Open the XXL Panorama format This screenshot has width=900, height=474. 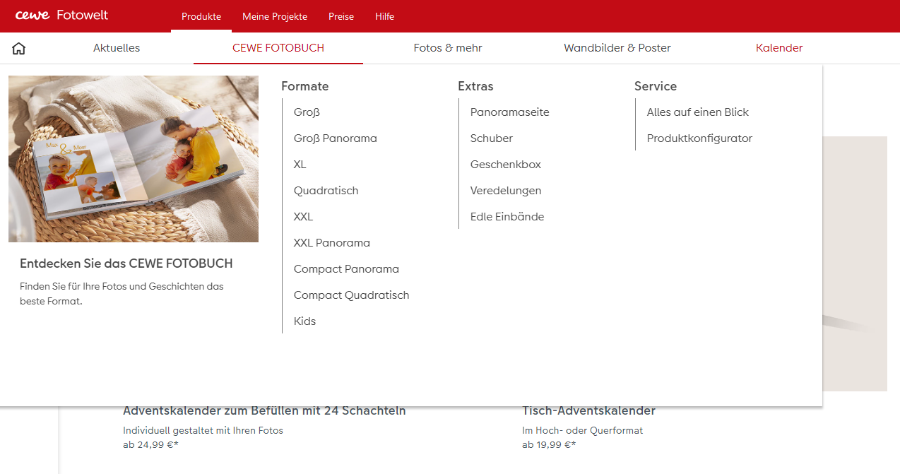(x=332, y=243)
